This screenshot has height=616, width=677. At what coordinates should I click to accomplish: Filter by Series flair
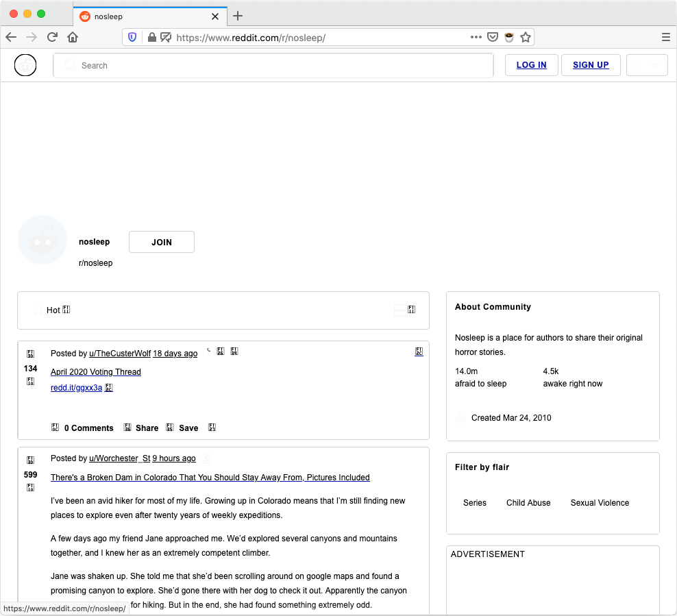(474, 503)
